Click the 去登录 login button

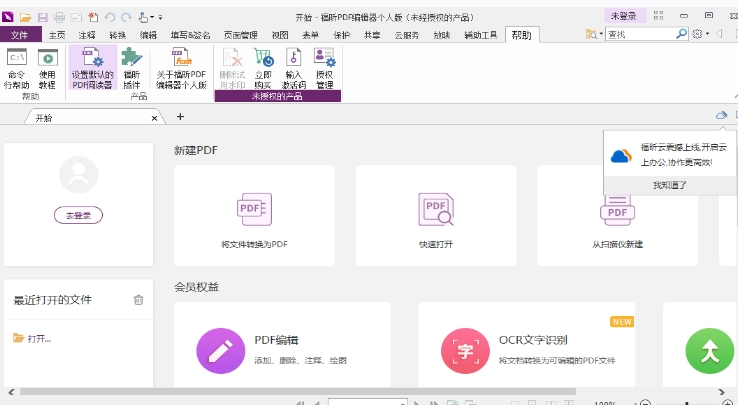point(78,215)
